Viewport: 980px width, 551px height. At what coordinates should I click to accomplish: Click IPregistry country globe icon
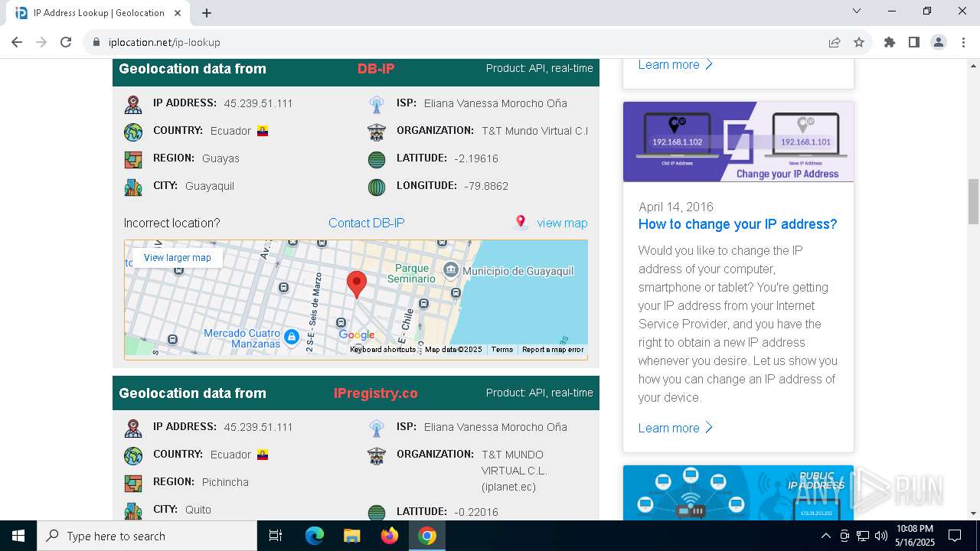coord(133,455)
